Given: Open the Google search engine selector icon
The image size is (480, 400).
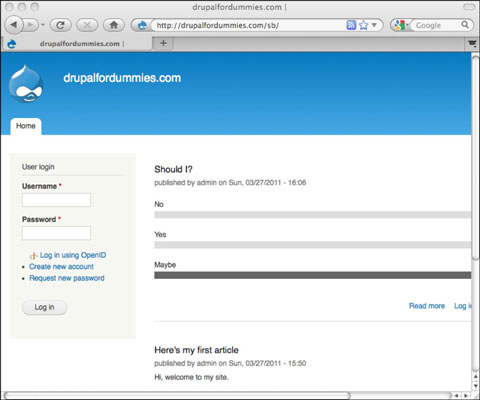Looking at the screenshot, I should coord(400,25).
